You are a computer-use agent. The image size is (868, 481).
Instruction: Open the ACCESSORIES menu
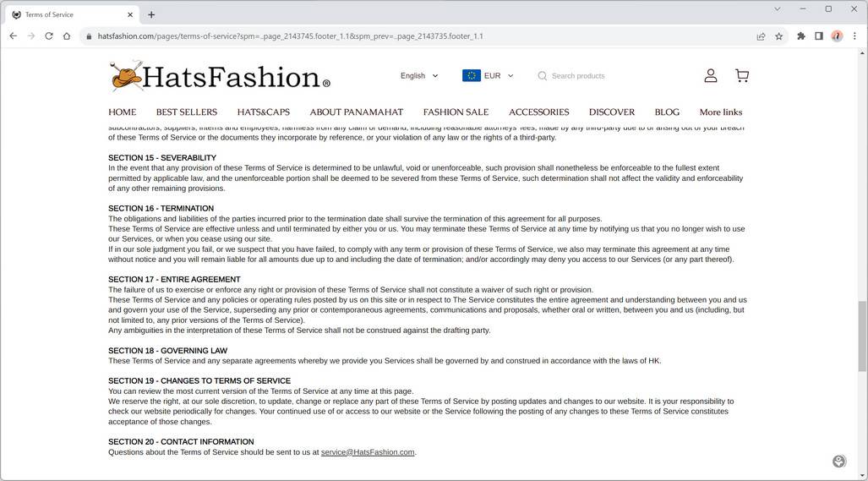[x=538, y=112]
